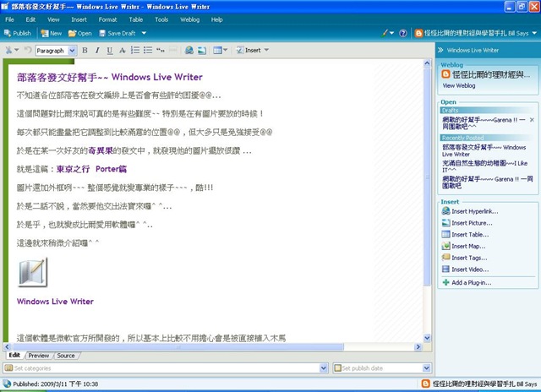The width and height of the screenshot is (541, 392).
Task: Click the Windows Live Writer notebook image in the post
Action: (32, 272)
